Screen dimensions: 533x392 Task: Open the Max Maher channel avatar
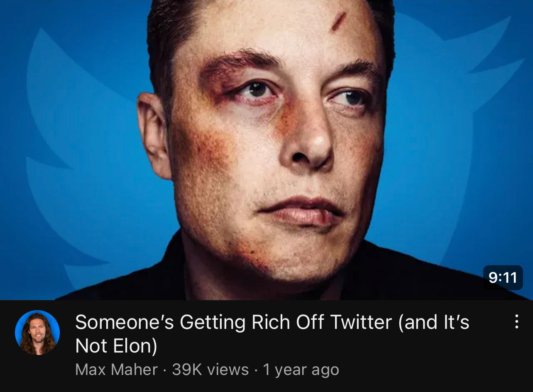coord(37,333)
